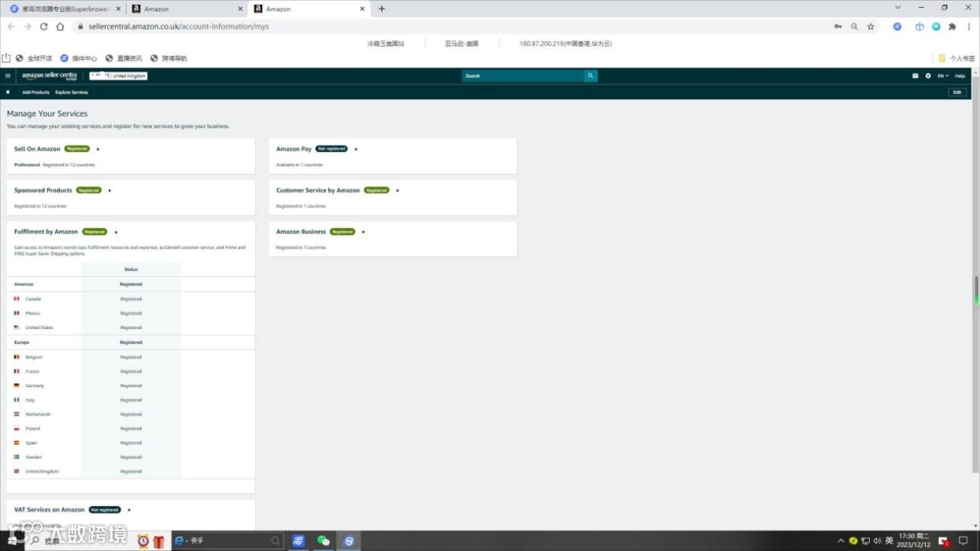
Task: Click the Amazon Seller Central logo
Action: (50, 76)
